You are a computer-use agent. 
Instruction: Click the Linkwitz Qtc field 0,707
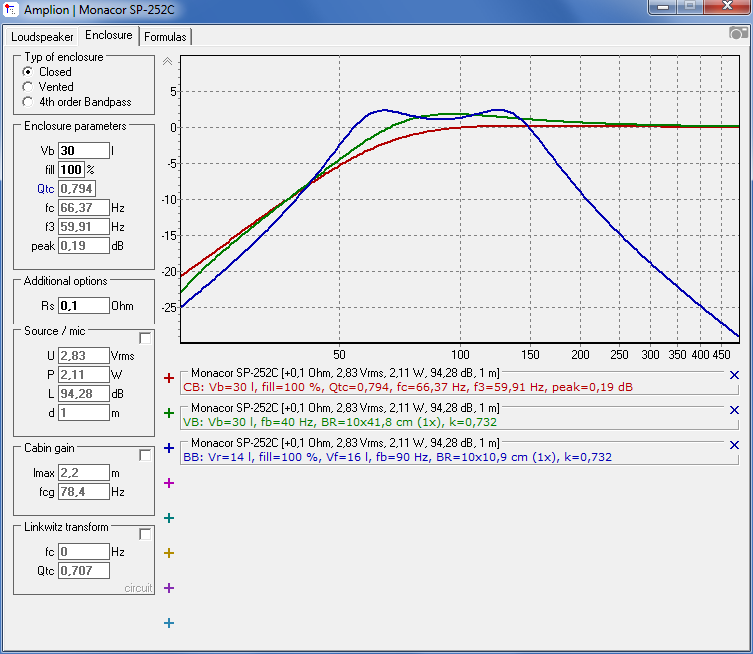[84, 571]
